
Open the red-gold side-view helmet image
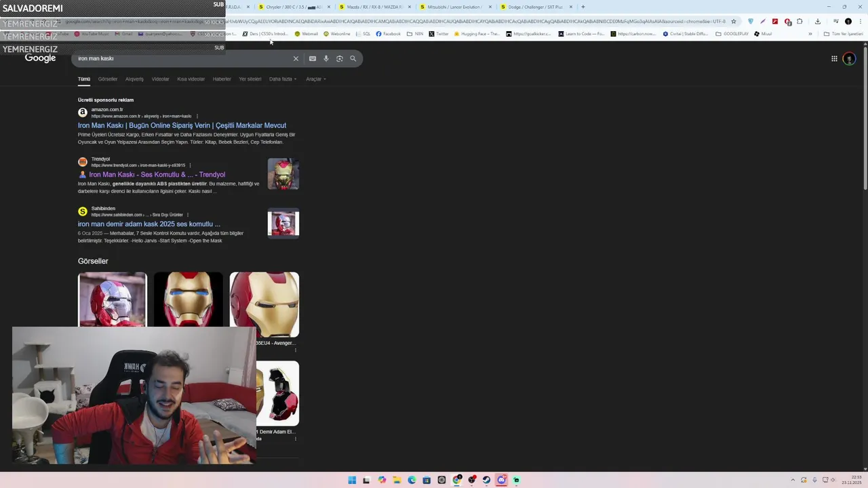(264, 304)
